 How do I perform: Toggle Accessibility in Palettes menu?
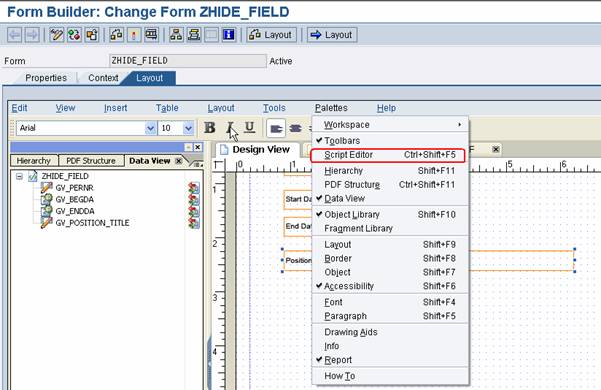[391, 286]
